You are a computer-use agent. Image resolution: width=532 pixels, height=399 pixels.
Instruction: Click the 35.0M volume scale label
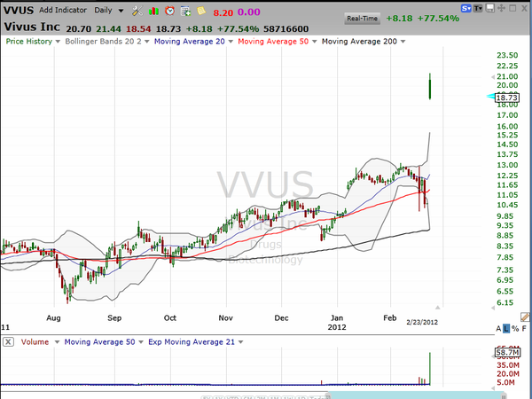point(508,365)
